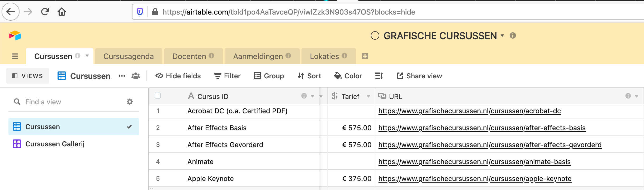Open the narrow hidden column dropdown arrow
Viewport: 644px width, 190px height.
pos(321,96)
